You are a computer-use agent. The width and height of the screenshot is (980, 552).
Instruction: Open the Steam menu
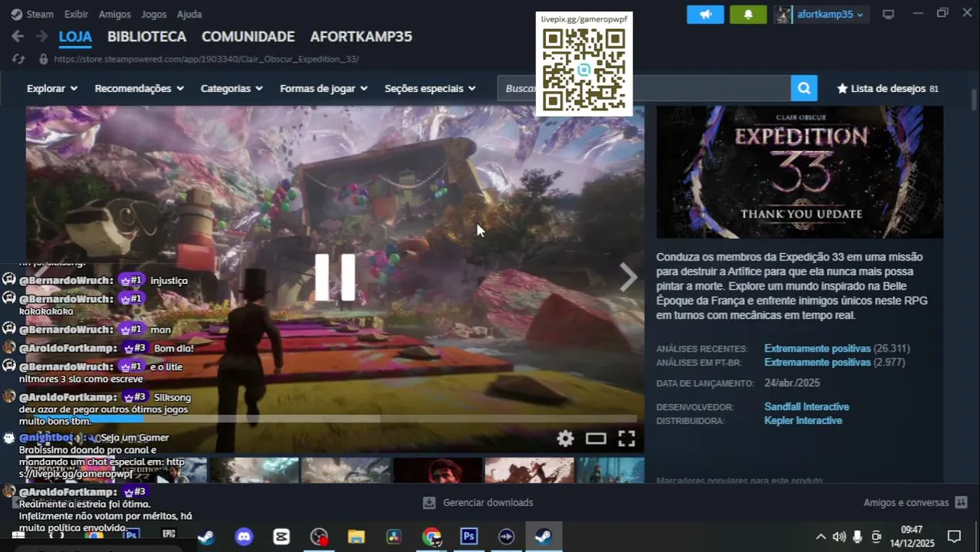tap(40, 15)
